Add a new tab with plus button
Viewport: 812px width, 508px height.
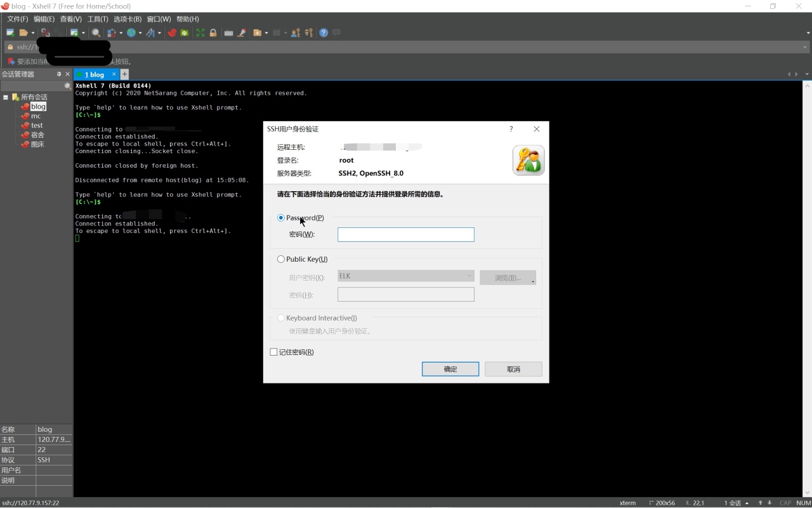[x=124, y=74]
